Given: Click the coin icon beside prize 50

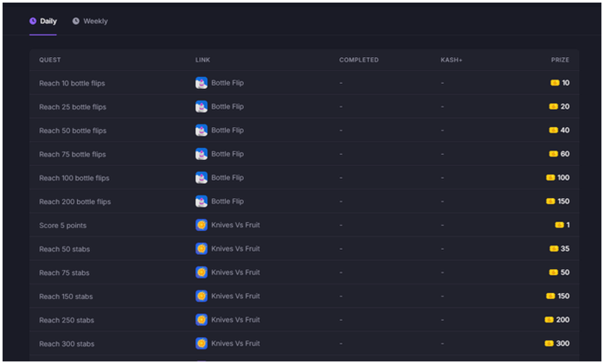Looking at the screenshot, I should click(554, 272).
